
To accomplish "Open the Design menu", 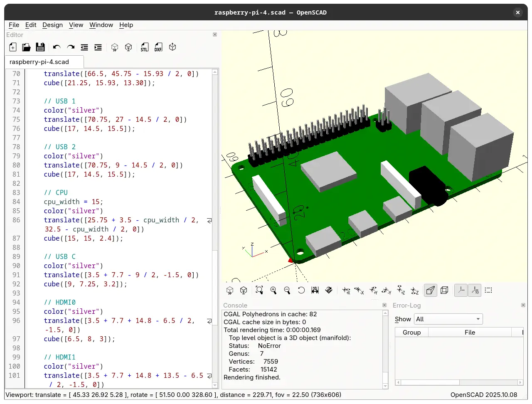I will 52,25.
